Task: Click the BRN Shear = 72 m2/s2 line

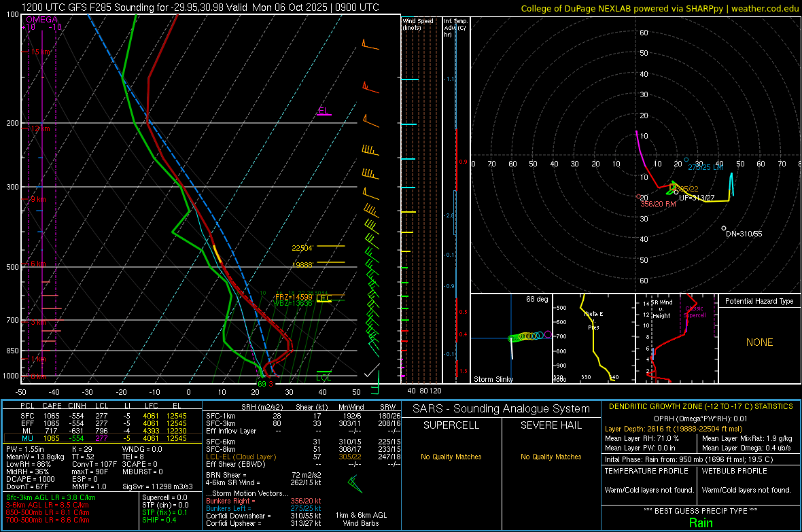Action: [264, 475]
